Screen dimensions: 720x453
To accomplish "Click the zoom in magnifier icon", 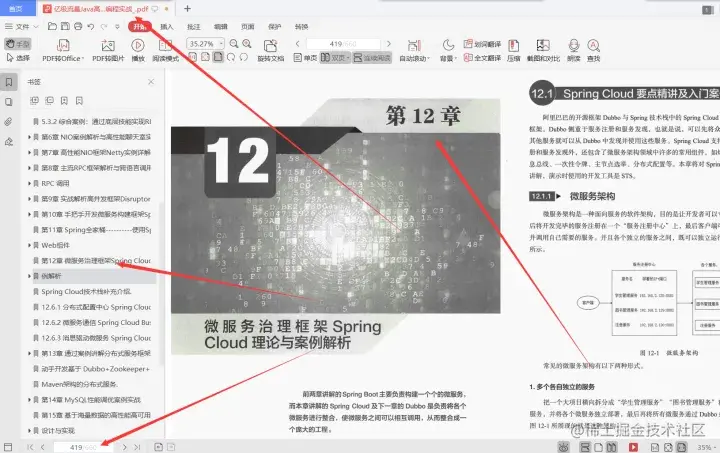I will (x=247, y=44).
